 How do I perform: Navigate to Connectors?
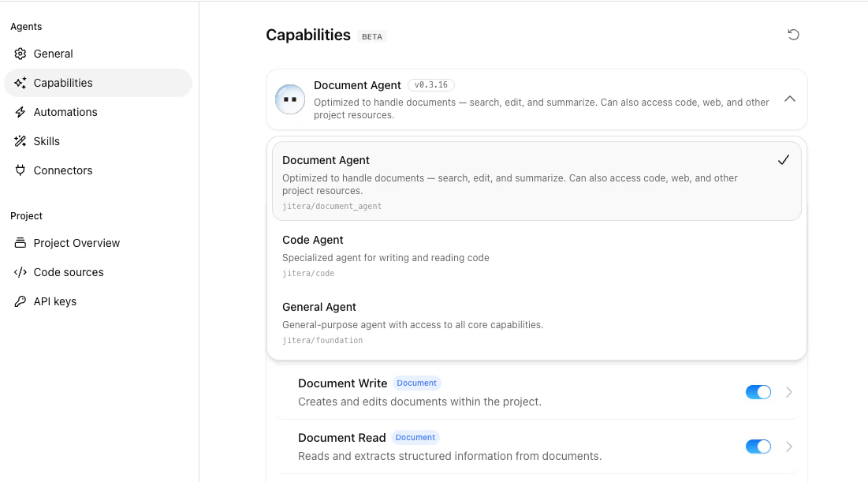(98, 170)
